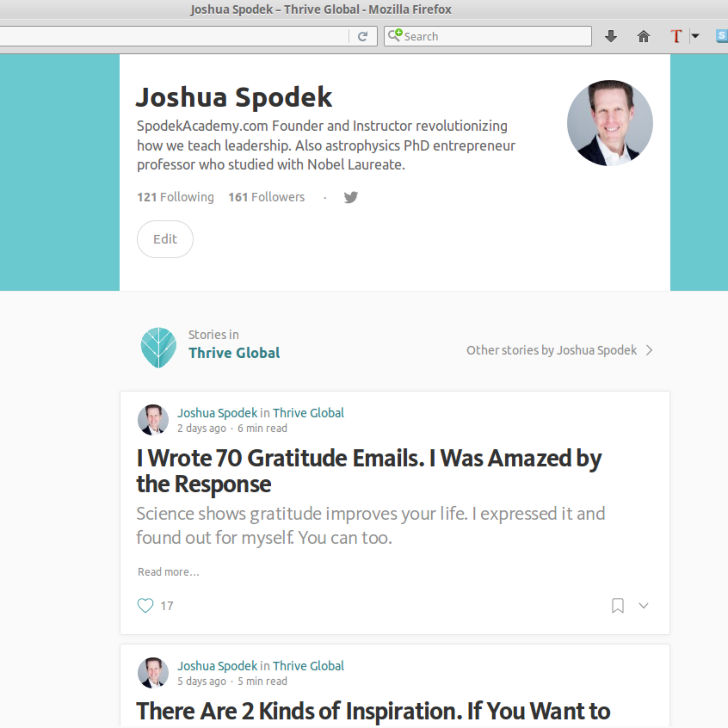
Task: Click Thrive Global link on the 5 days ago story
Action: [x=309, y=666]
